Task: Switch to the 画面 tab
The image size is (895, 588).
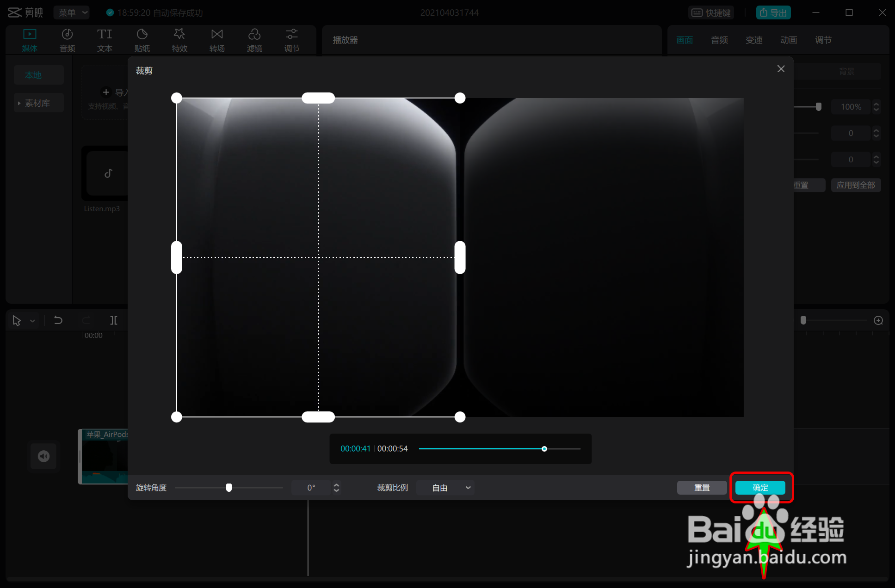Action: tap(685, 40)
